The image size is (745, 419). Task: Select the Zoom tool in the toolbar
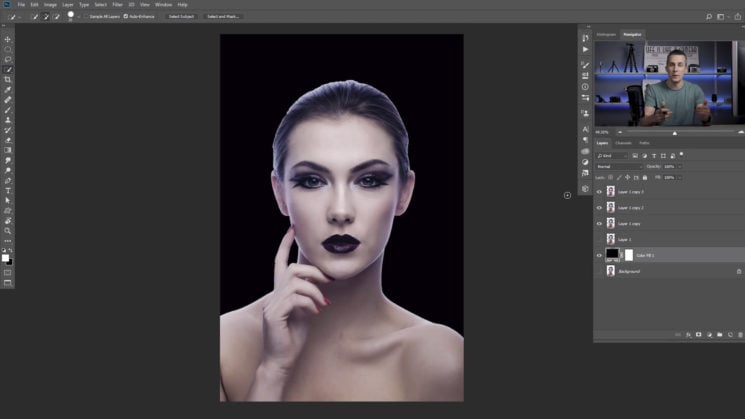[x=8, y=230]
